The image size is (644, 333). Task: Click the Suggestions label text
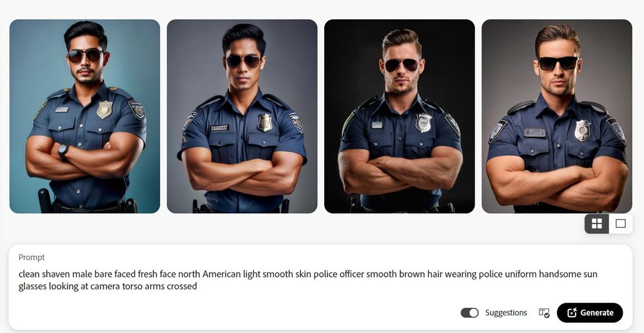(506, 313)
